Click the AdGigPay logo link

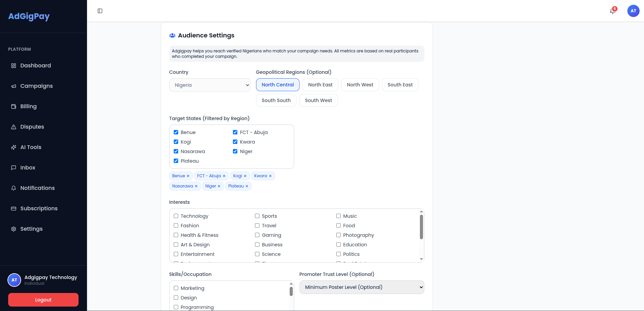pyautogui.click(x=29, y=16)
